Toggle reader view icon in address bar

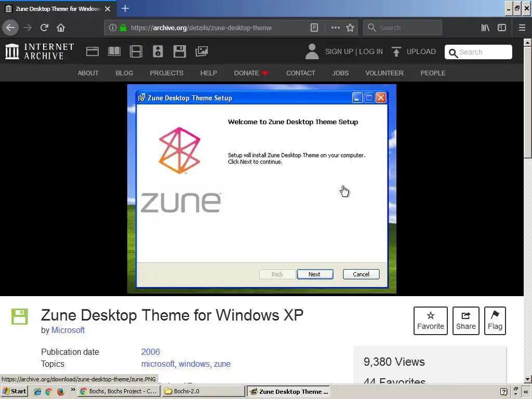coord(314,28)
